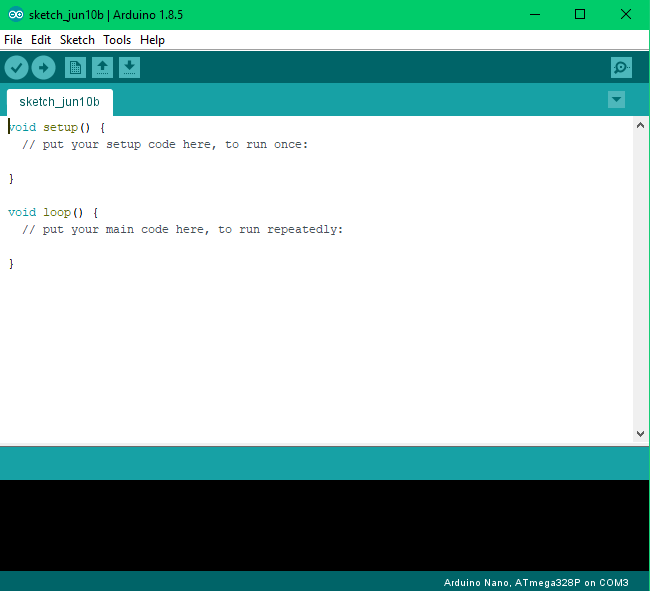This screenshot has width=650, height=591.
Task: Open a sketch with the up-arrow icon
Action: point(102,68)
